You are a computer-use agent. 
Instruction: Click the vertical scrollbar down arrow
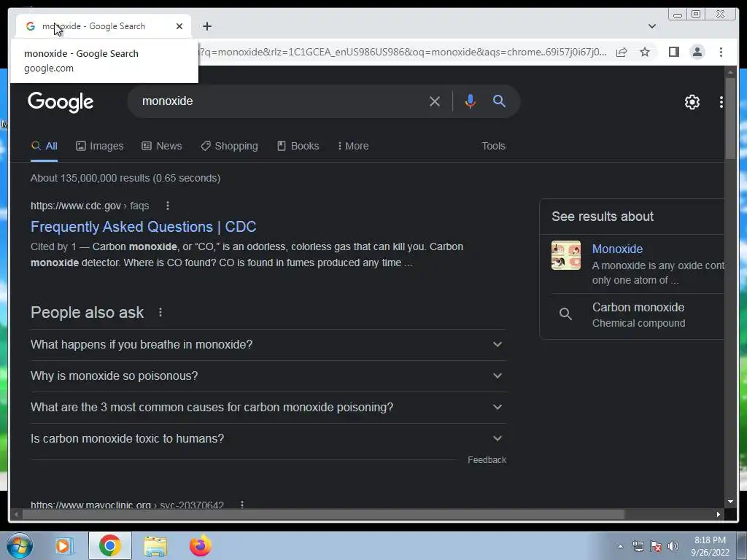(x=730, y=502)
